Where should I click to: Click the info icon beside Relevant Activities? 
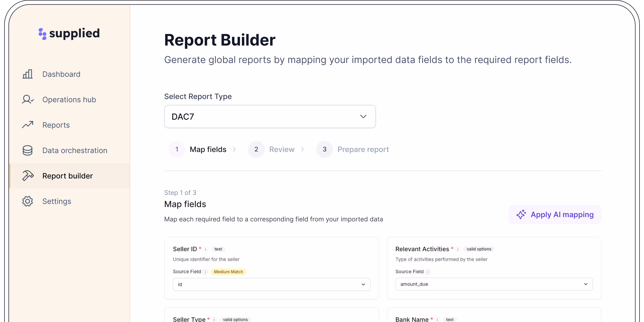point(458,249)
